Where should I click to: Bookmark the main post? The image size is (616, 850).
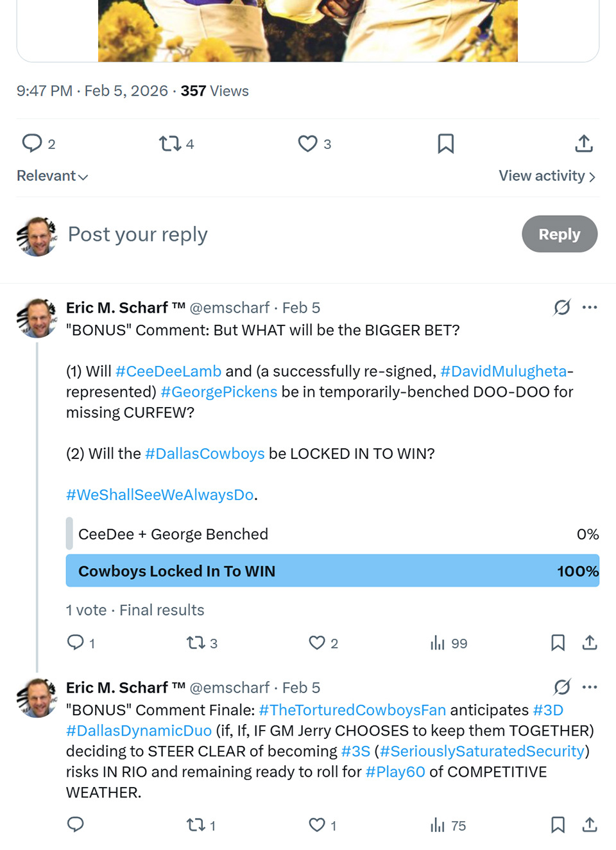(445, 143)
